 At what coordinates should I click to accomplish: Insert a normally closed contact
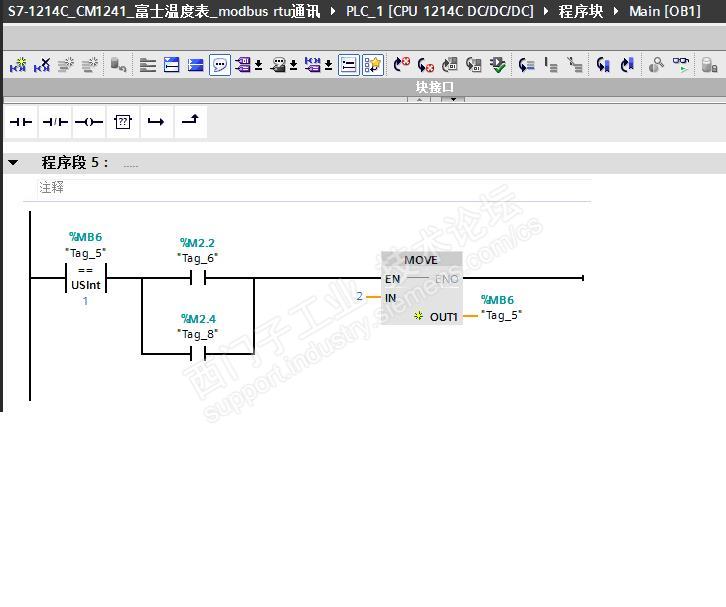pyautogui.click(x=55, y=122)
